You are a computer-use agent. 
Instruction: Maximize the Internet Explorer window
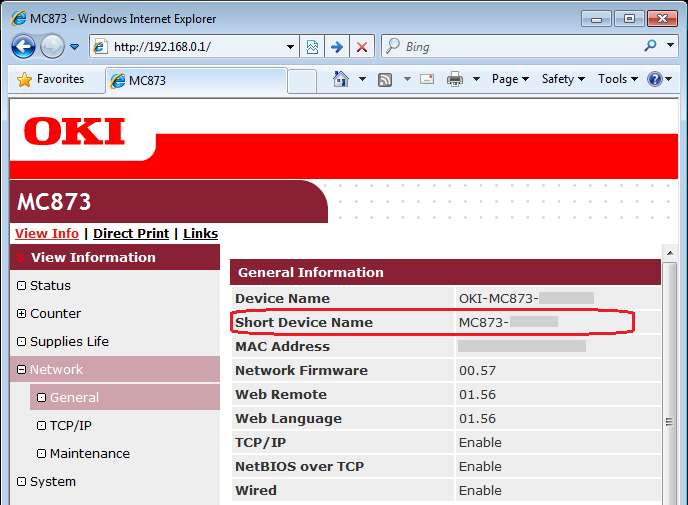629,19
